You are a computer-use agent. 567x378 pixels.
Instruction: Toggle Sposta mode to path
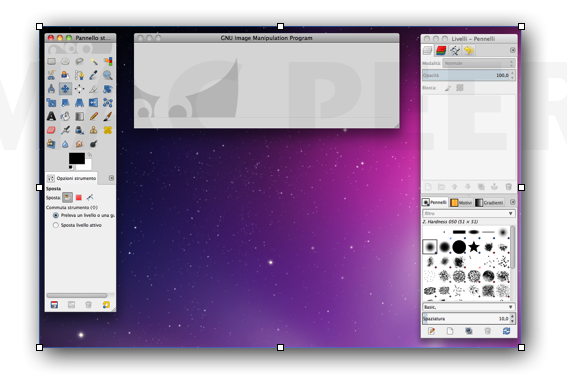point(90,198)
